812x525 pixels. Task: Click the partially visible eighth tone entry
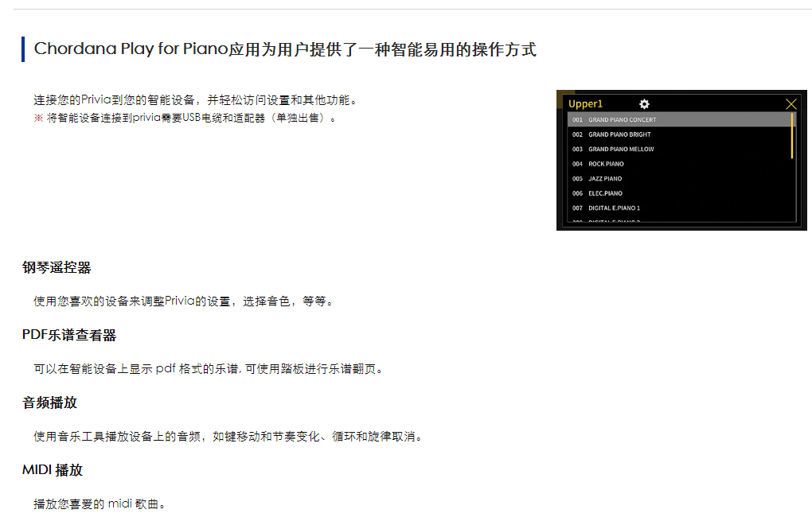pos(679,220)
